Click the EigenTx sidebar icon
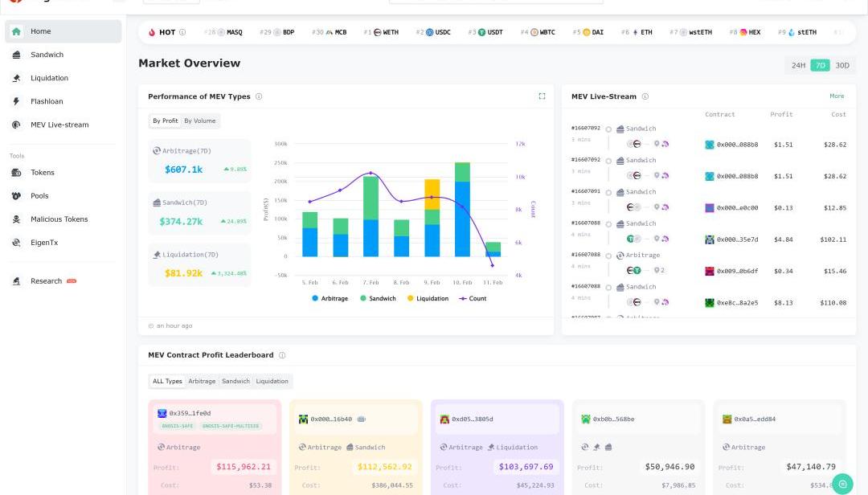 pos(16,243)
